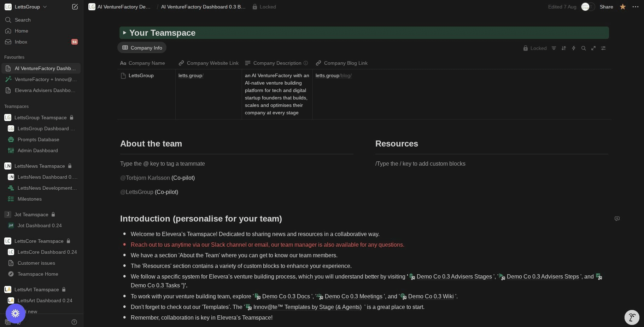Screen dimensions: 644x327
Task: Open the page options three-dot menu
Action: (x=636, y=7)
